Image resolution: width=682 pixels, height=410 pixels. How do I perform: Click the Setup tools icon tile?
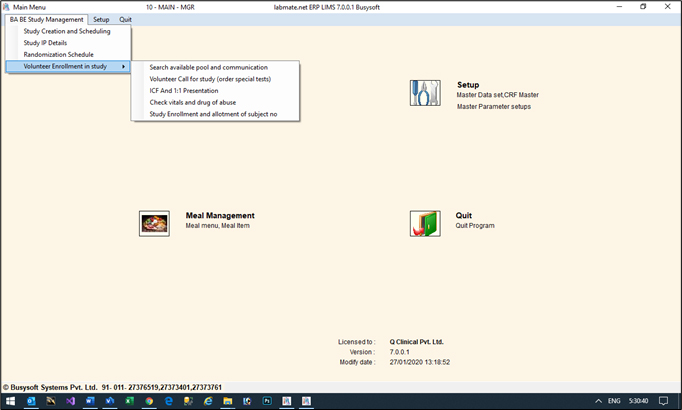point(425,93)
